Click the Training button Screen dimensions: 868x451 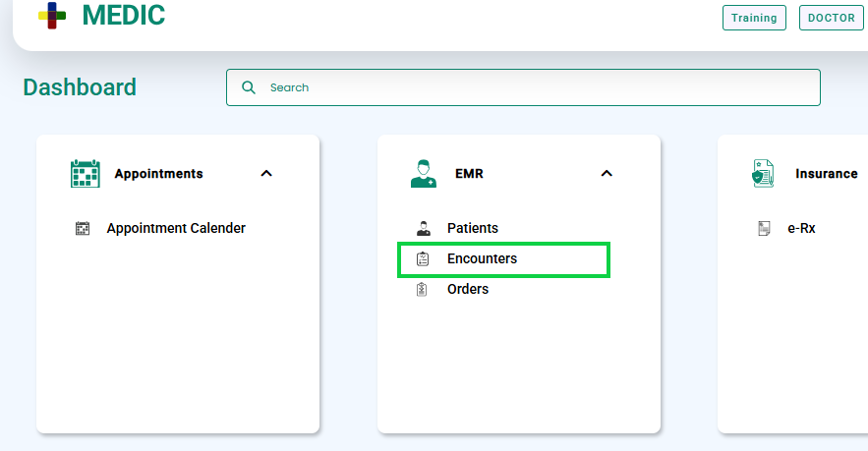(x=754, y=18)
